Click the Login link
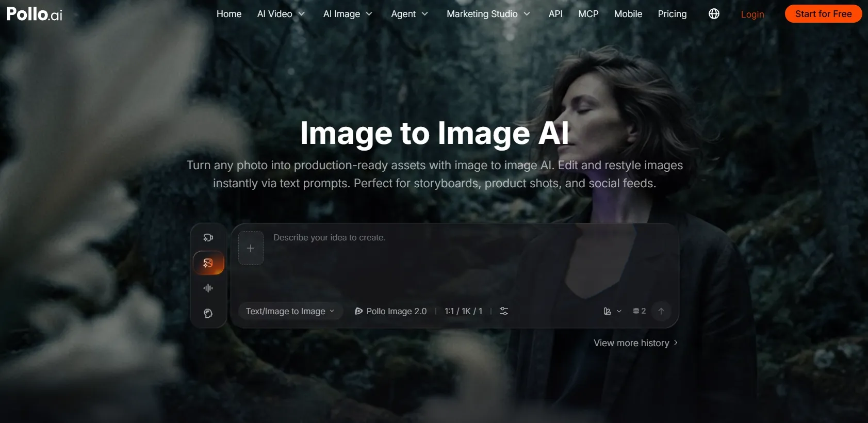The height and width of the screenshot is (423, 868). (752, 14)
